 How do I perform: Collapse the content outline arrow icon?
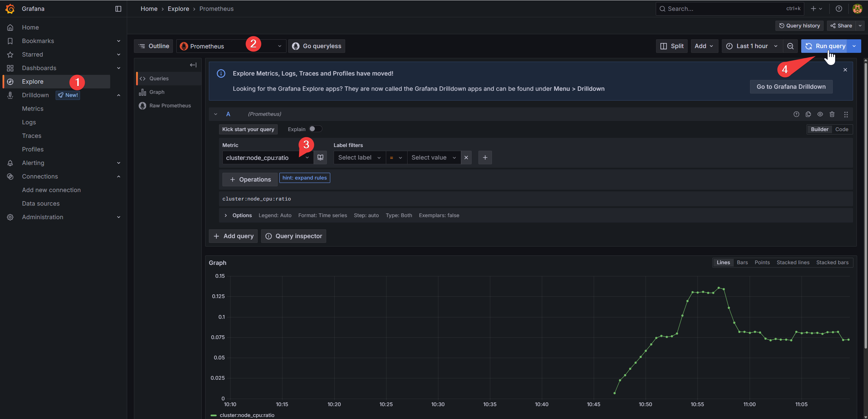pos(193,65)
